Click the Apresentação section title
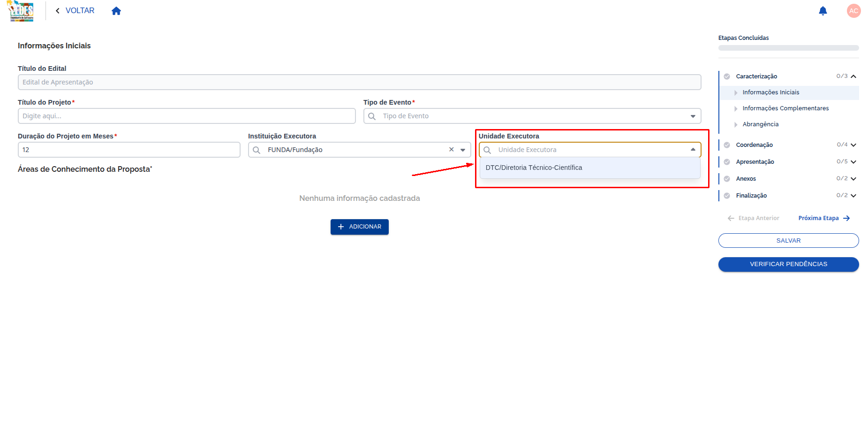The width and height of the screenshot is (868, 436). coord(755,162)
